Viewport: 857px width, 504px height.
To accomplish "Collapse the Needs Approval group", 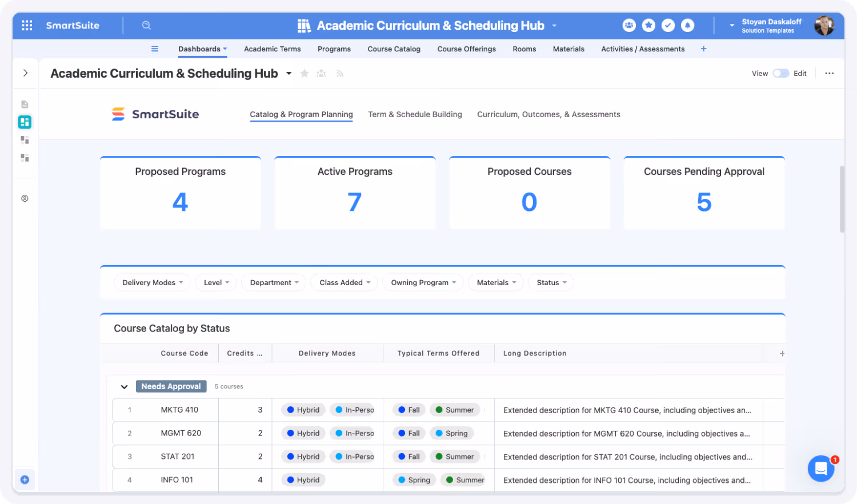I will (124, 387).
